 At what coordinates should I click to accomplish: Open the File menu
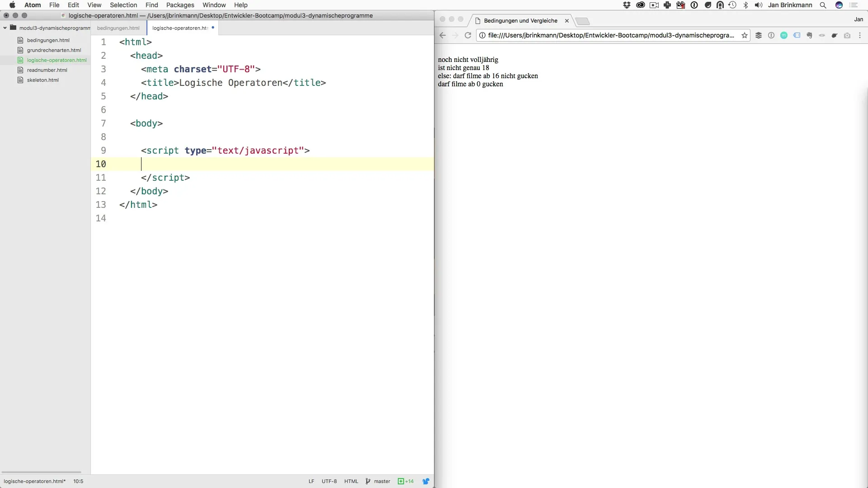click(x=54, y=5)
